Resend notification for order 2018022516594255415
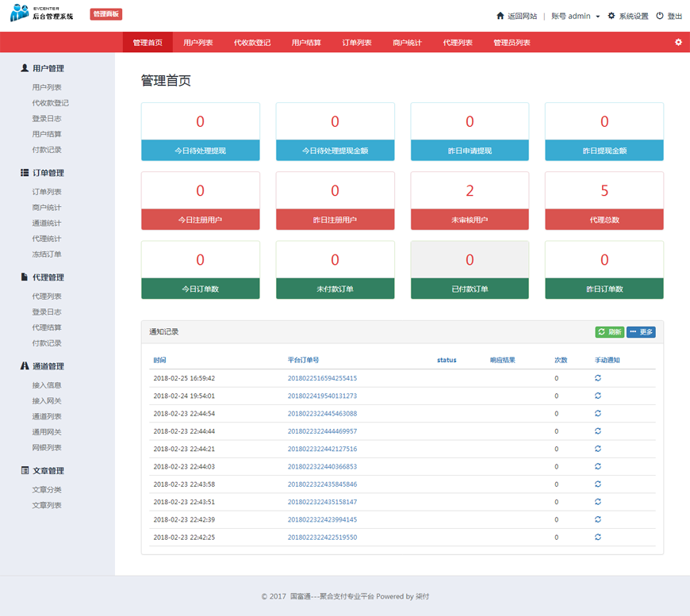The height and width of the screenshot is (616, 690). click(597, 378)
